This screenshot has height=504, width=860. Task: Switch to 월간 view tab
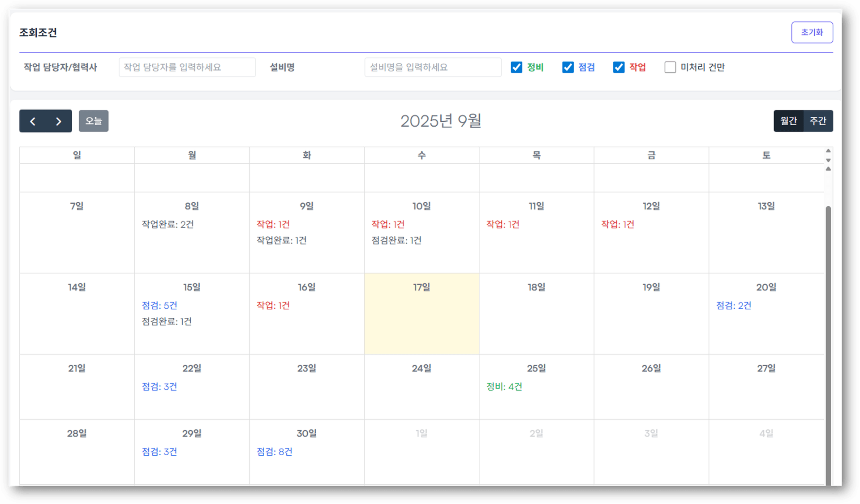click(788, 121)
